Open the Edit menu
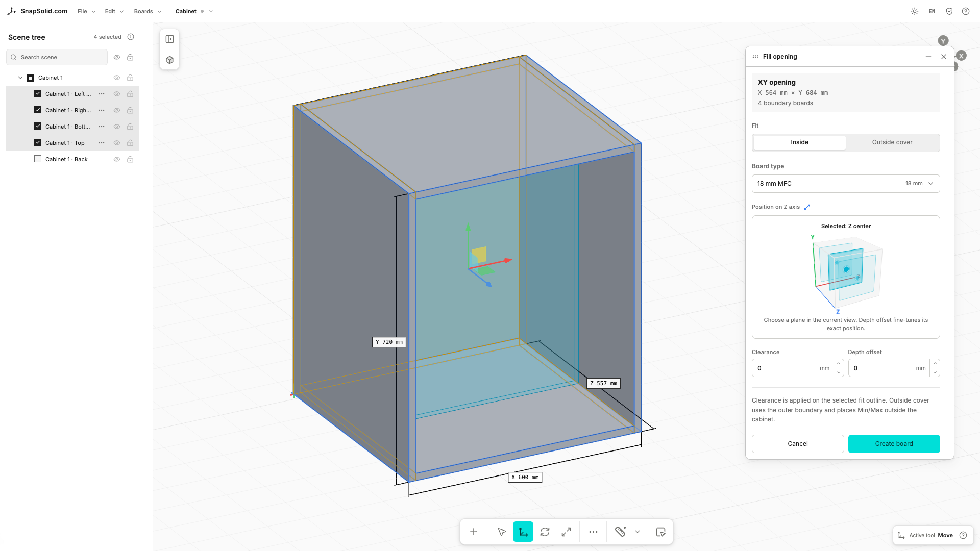 (114, 11)
